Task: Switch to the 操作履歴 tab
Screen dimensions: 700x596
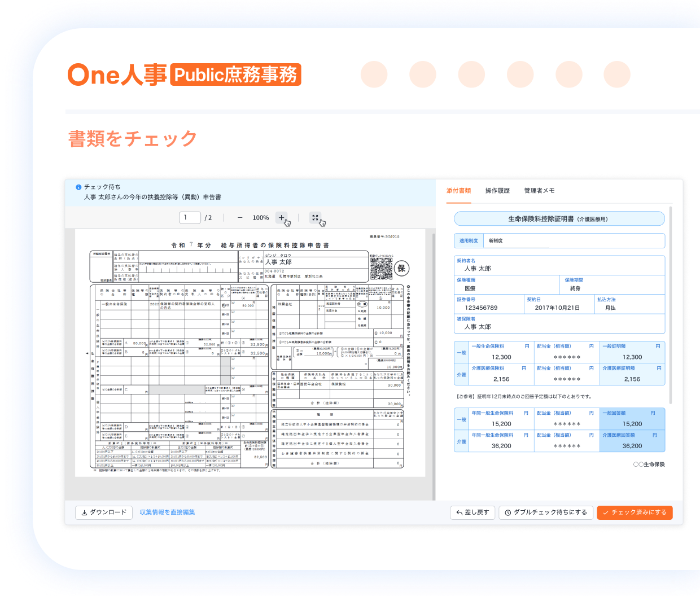Action: tap(497, 191)
